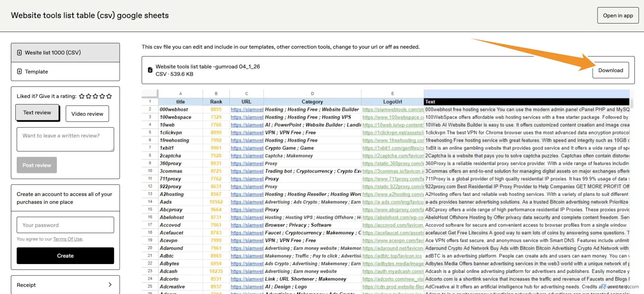The height and width of the screenshot is (294, 644).
Task: Give a five-star rating
Action: click(x=109, y=96)
